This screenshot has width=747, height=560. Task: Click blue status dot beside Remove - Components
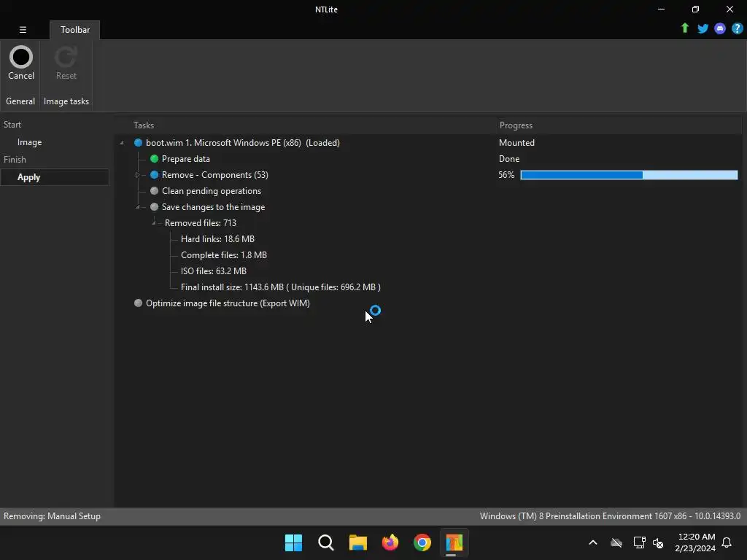click(154, 175)
